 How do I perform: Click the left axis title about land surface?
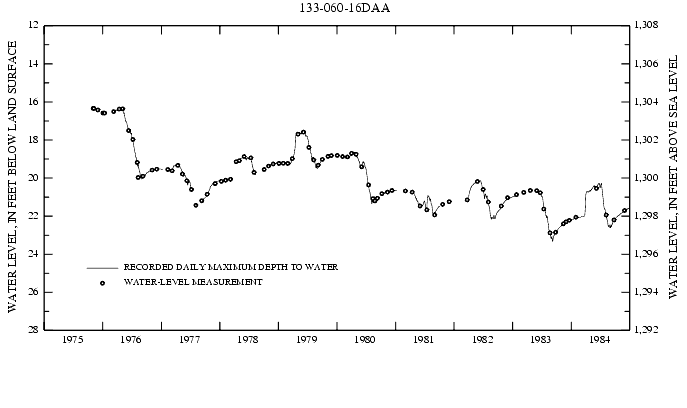13,177
